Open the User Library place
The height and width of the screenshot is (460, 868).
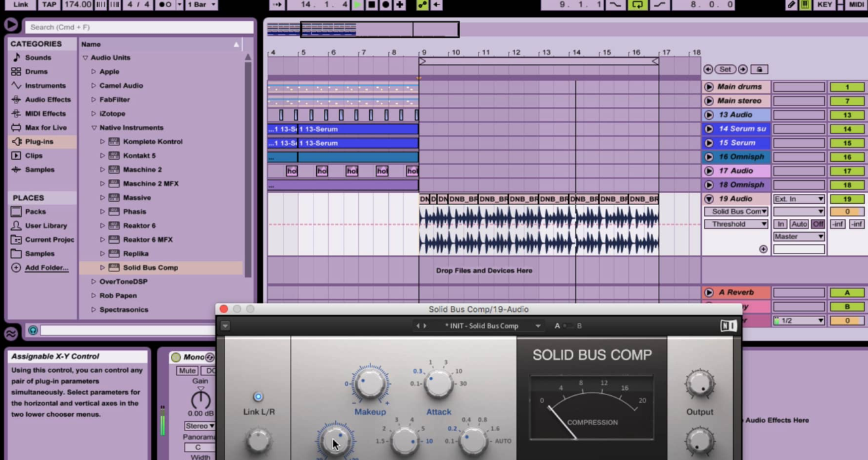46,225
